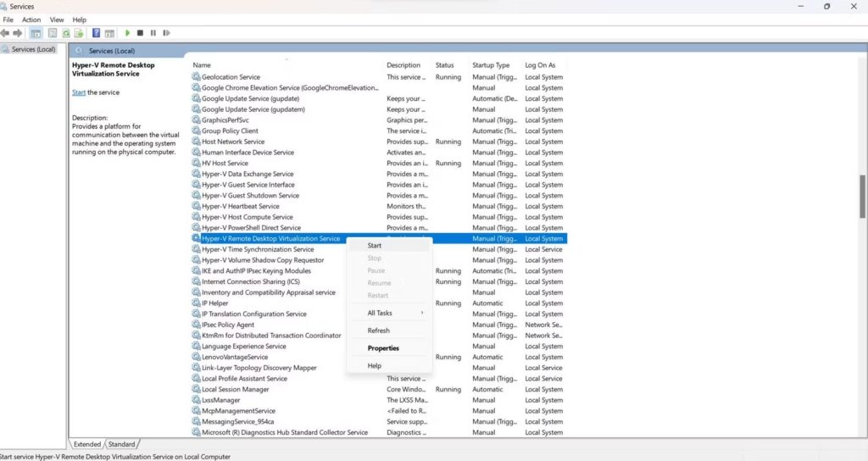Click the blue Help toolbar icon
This screenshot has height=461, width=868.
(x=97, y=33)
